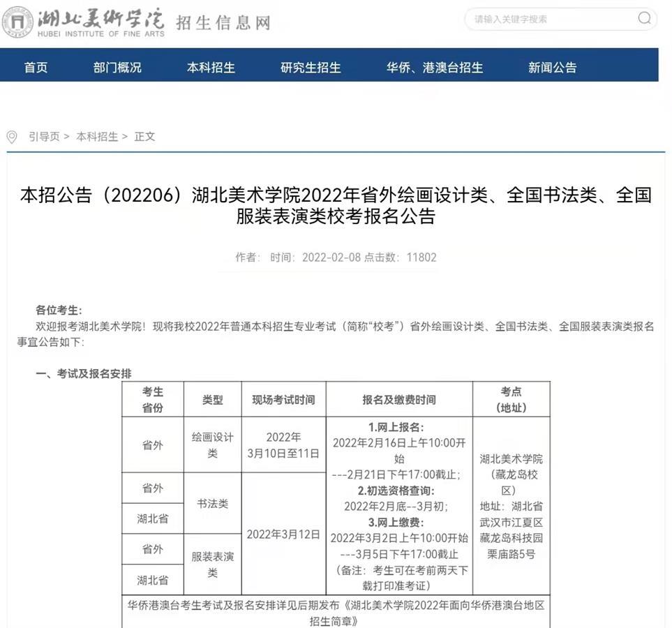Click the 3.网上缴费 text
The width and height of the screenshot is (672, 628).
396,522
